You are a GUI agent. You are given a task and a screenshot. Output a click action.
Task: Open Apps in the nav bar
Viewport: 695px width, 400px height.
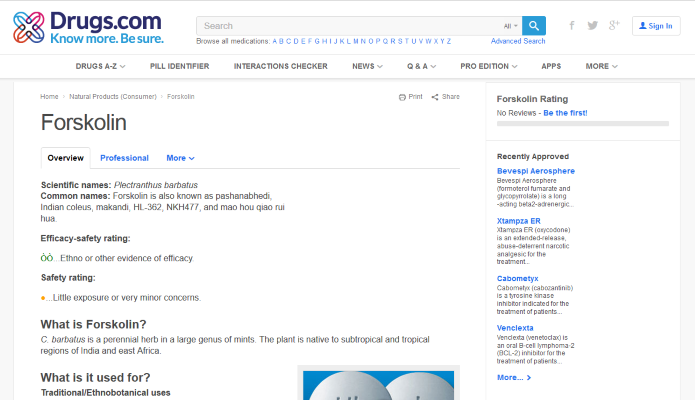click(x=551, y=66)
